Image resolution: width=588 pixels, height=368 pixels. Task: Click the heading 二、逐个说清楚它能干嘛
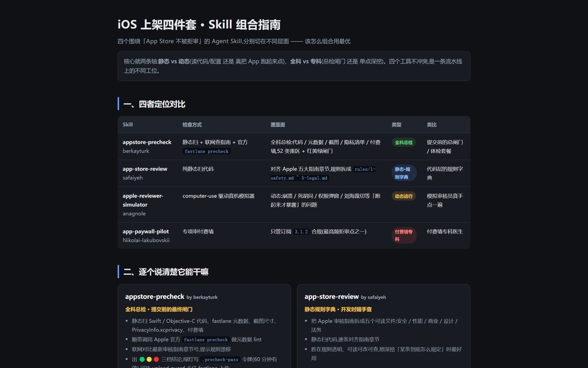[166, 272]
